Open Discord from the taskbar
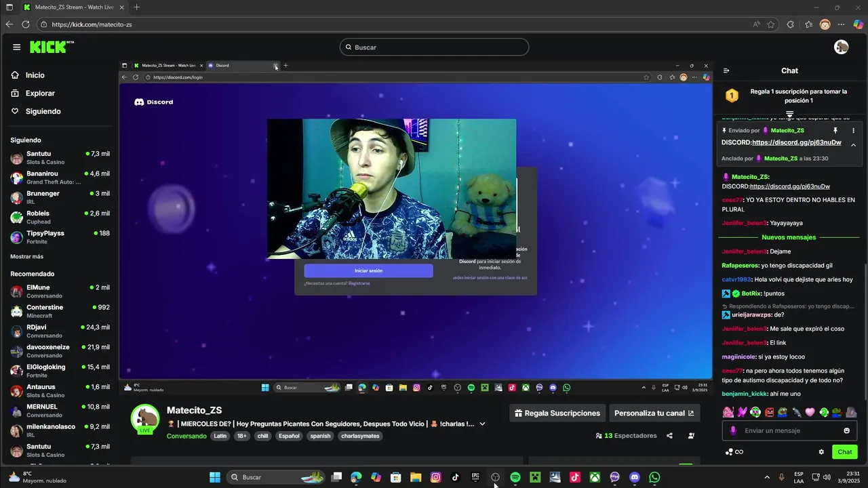 pyautogui.click(x=635, y=477)
